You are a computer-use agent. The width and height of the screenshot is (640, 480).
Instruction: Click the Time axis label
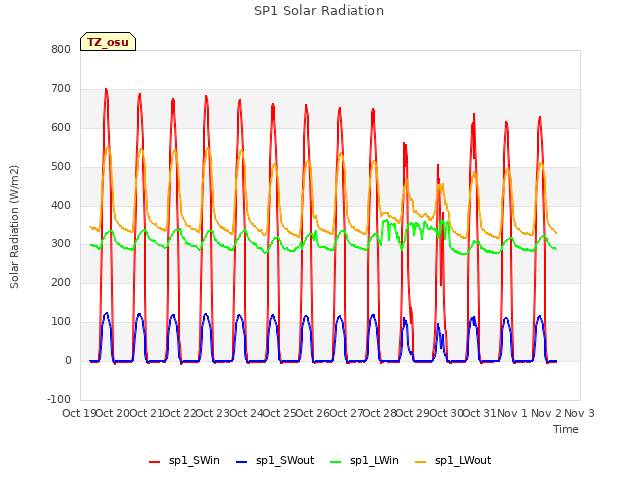coord(566,429)
